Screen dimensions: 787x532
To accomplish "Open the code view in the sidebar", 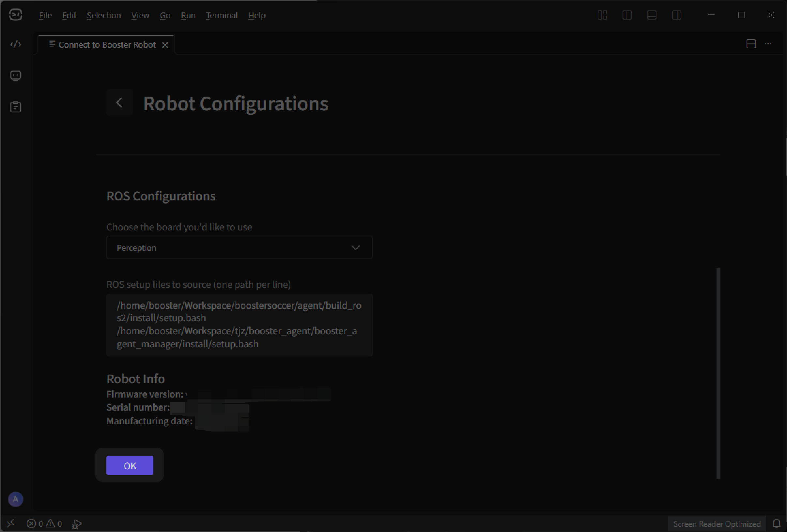I will coord(16,44).
